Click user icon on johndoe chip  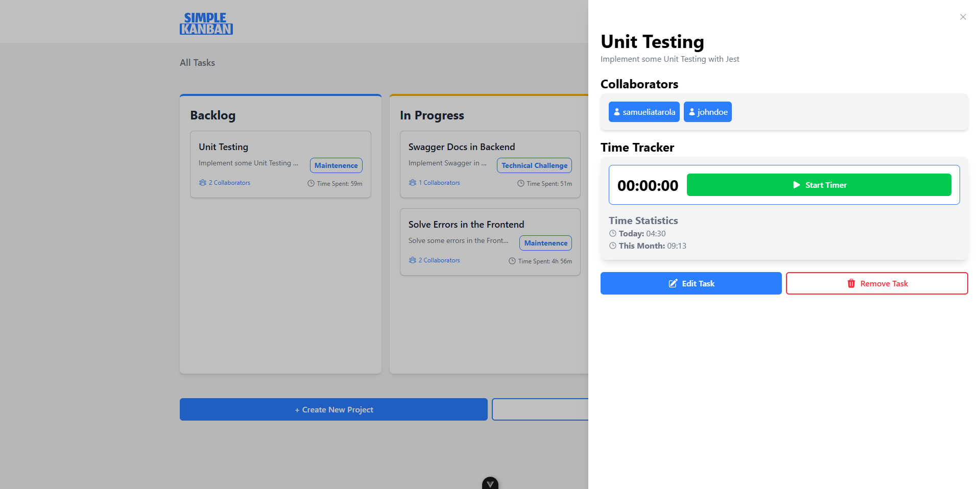tap(692, 112)
